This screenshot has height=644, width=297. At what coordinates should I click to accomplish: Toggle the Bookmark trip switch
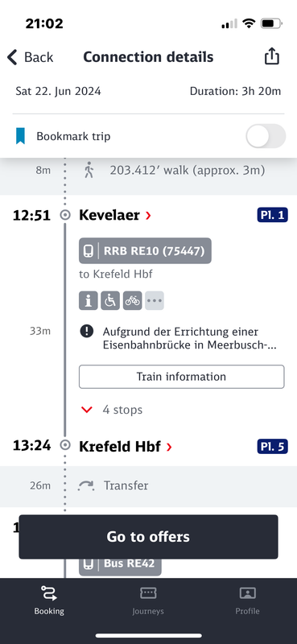point(266,136)
